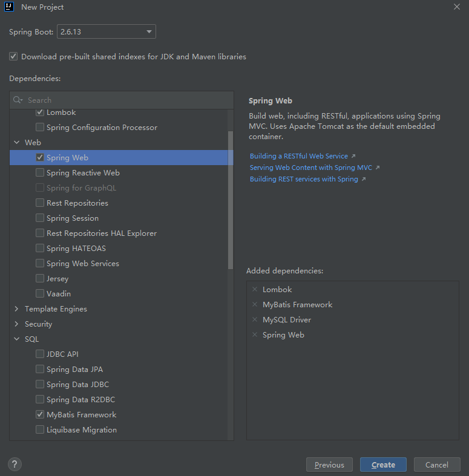Enable Liquibase Migration dependency
Viewport: 469px width, 476px height.
coord(40,429)
